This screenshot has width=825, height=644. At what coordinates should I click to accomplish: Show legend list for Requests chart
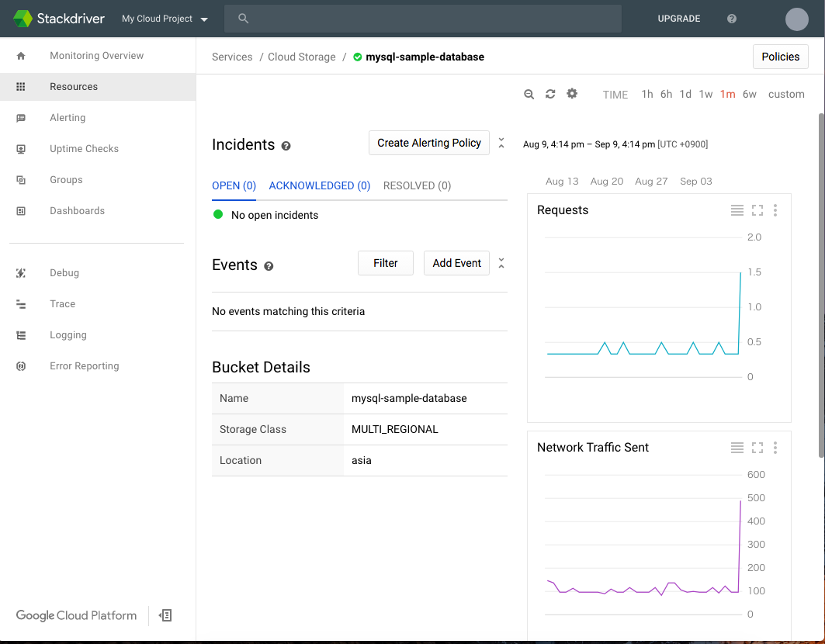737,210
